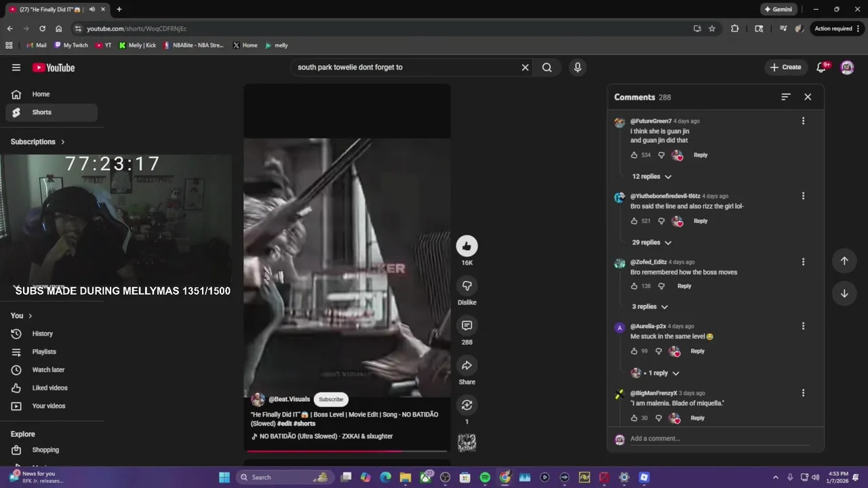Like @BigManFrenzyX's comment
Image resolution: width=868 pixels, height=488 pixels.
tap(634, 418)
